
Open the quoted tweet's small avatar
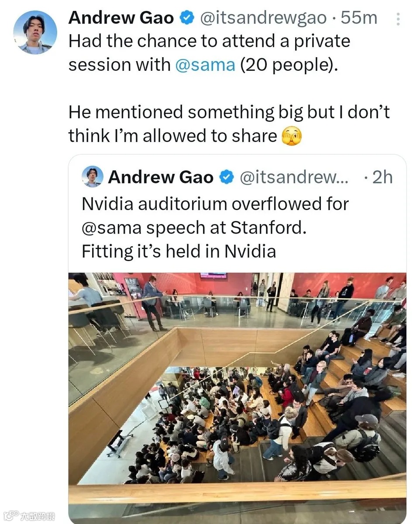(93, 177)
